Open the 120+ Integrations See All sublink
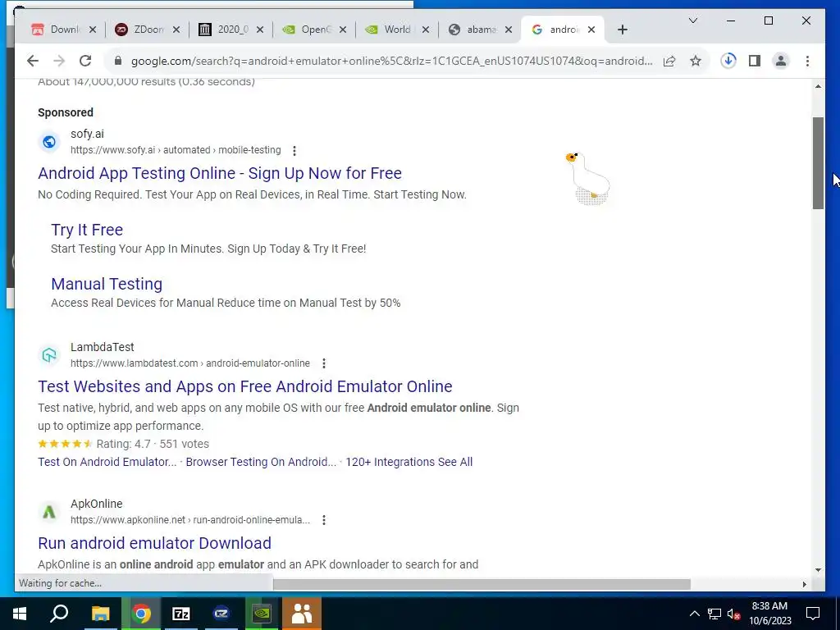Image resolution: width=840 pixels, height=630 pixels. pos(409,462)
